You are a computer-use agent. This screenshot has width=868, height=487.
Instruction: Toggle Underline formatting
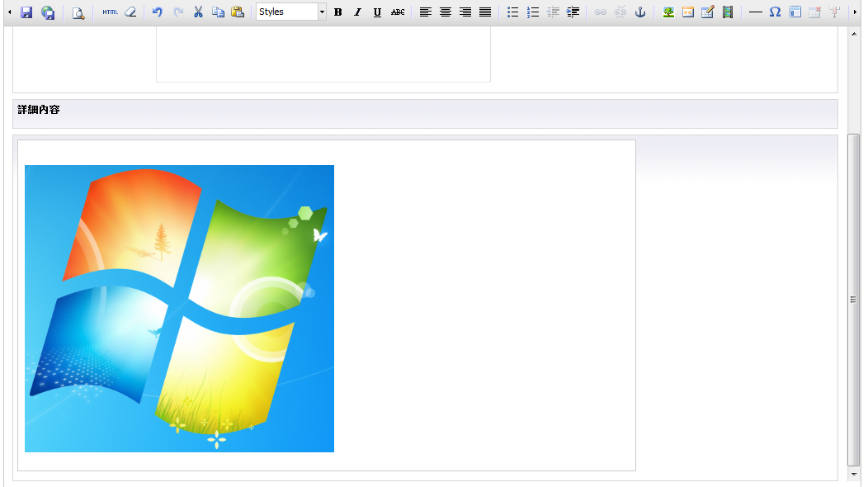[377, 12]
